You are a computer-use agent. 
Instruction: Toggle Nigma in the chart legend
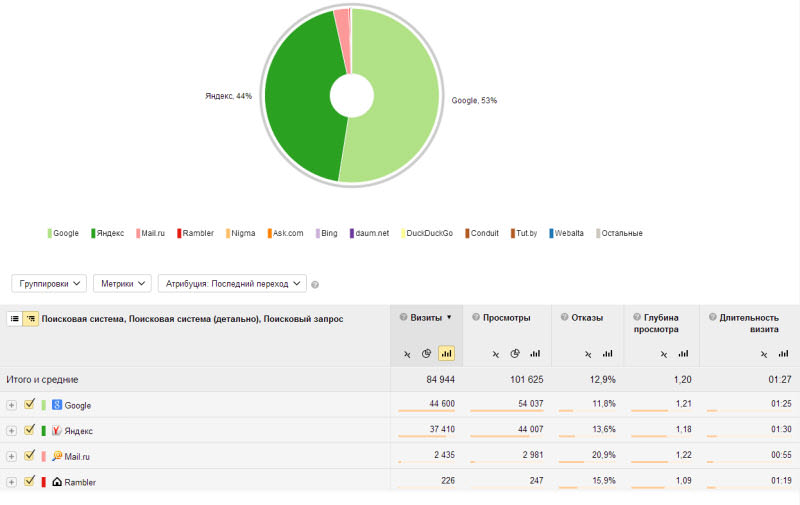(240, 233)
